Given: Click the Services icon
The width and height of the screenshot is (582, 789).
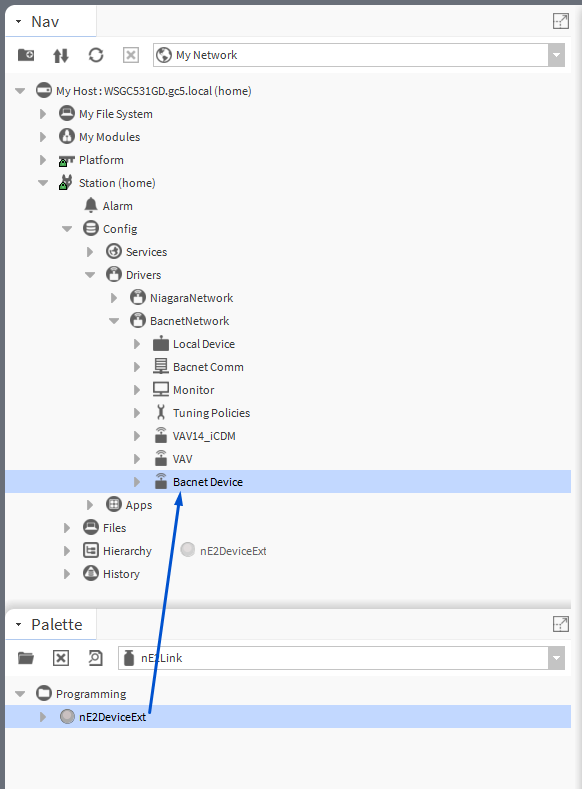Looking at the screenshot, I should coord(114,251).
